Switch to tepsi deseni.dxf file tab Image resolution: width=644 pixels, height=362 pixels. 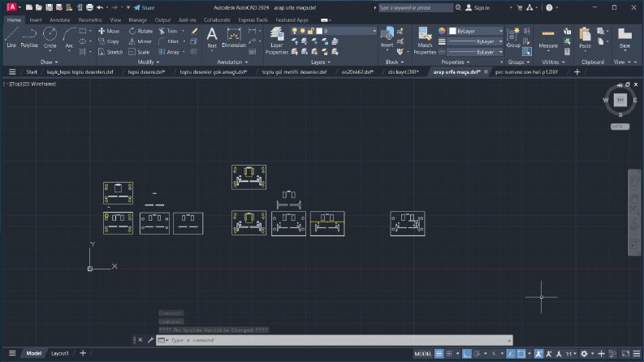(x=146, y=71)
